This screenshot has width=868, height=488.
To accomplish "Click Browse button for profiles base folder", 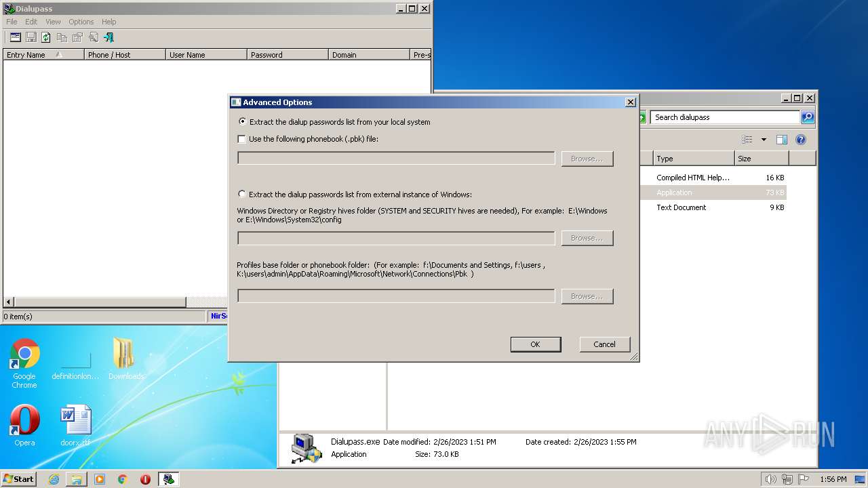I will (x=587, y=296).
